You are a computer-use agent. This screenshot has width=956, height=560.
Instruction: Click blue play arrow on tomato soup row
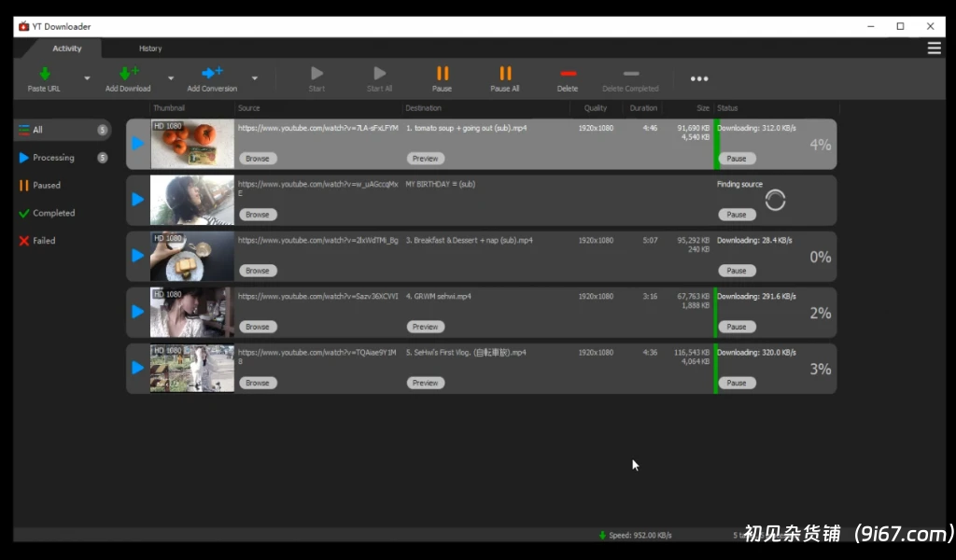tap(138, 144)
